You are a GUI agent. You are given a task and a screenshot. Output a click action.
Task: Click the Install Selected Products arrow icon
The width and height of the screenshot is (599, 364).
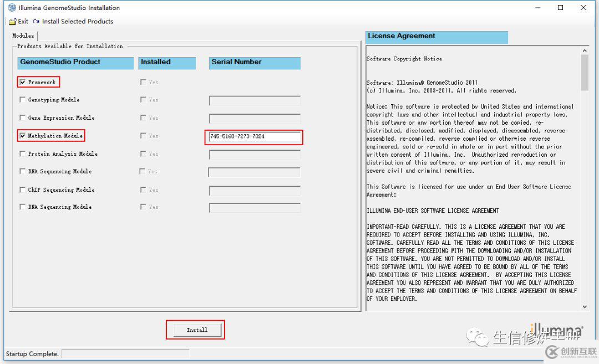36,22
